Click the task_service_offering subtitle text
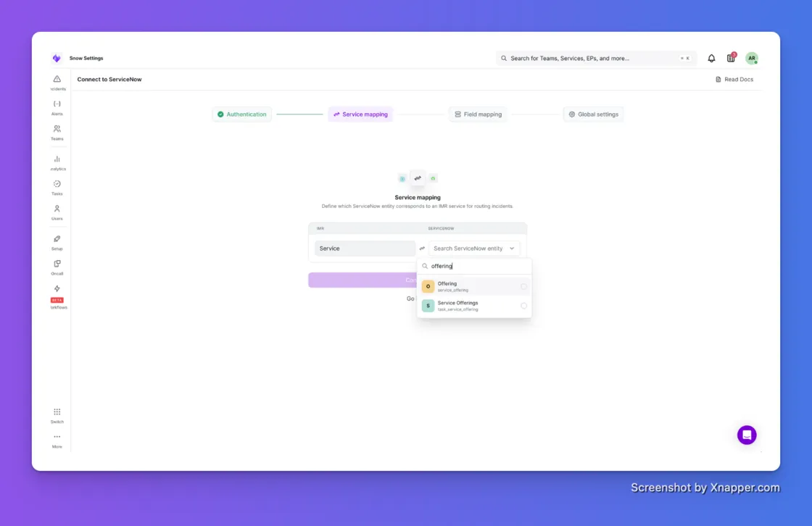The image size is (812, 526). point(457,309)
